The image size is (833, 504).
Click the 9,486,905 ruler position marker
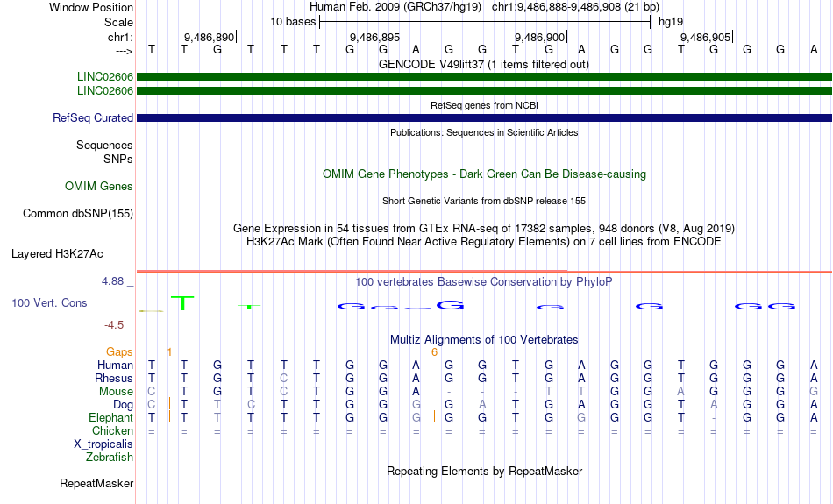tap(707, 37)
